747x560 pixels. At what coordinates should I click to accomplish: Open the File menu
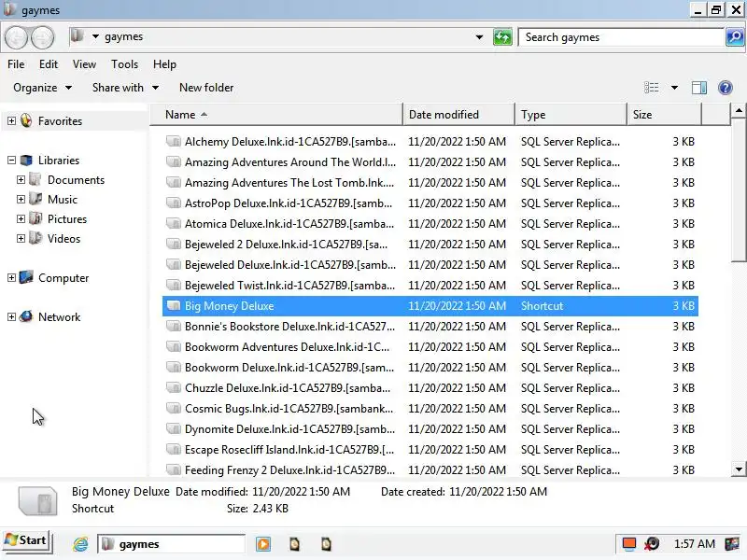pyautogui.click(x=16, y=64)
